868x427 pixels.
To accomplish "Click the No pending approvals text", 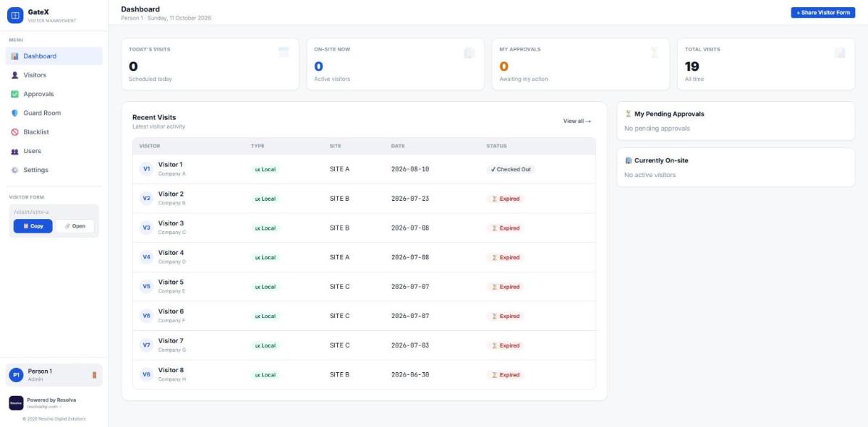I will point(657,129).
